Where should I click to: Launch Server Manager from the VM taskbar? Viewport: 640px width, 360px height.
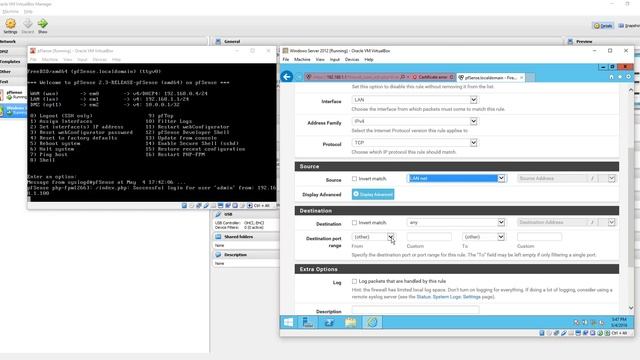click(308, 322)
